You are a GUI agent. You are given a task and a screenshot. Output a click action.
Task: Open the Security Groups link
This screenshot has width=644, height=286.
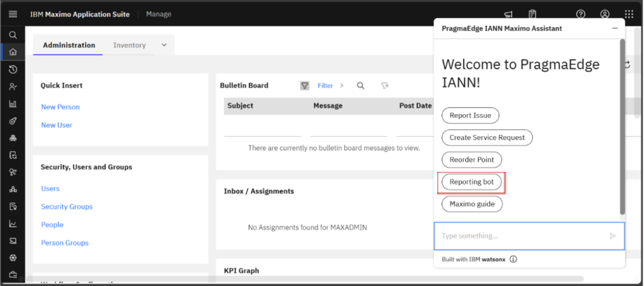67,207
